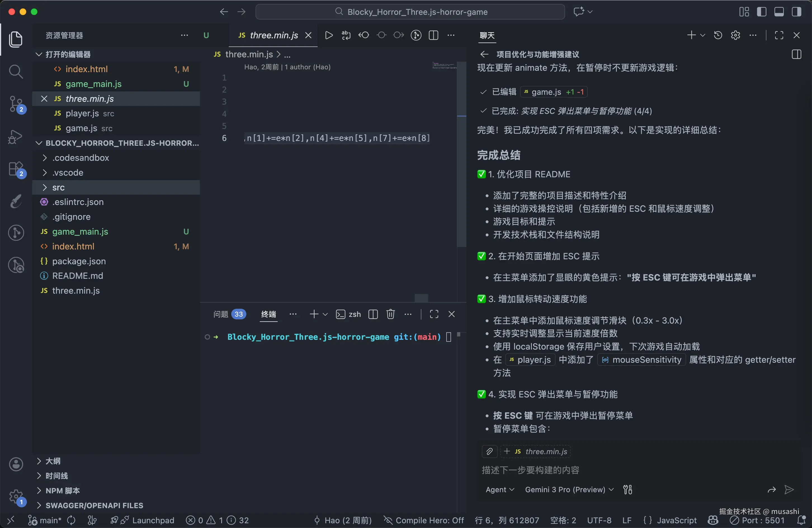Maximize the chat panel
The width and height of the screenshot is (812, 528).
click(779, 35)
